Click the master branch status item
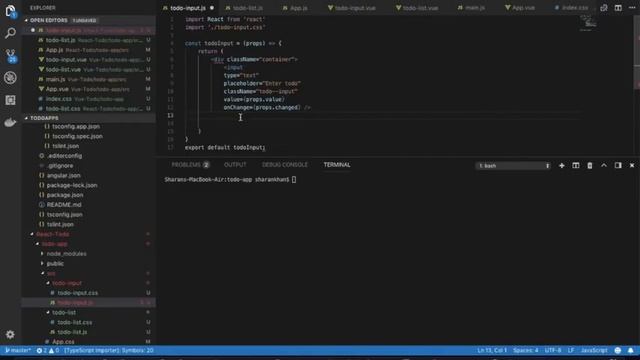 click(18, 350)
